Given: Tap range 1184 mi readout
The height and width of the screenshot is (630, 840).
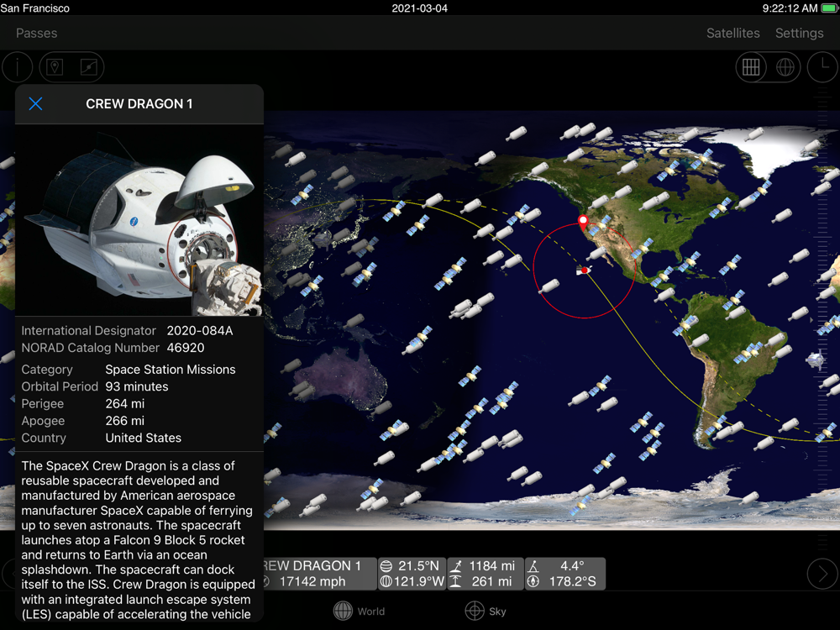Looking at the screenshot, I should 486,565.
